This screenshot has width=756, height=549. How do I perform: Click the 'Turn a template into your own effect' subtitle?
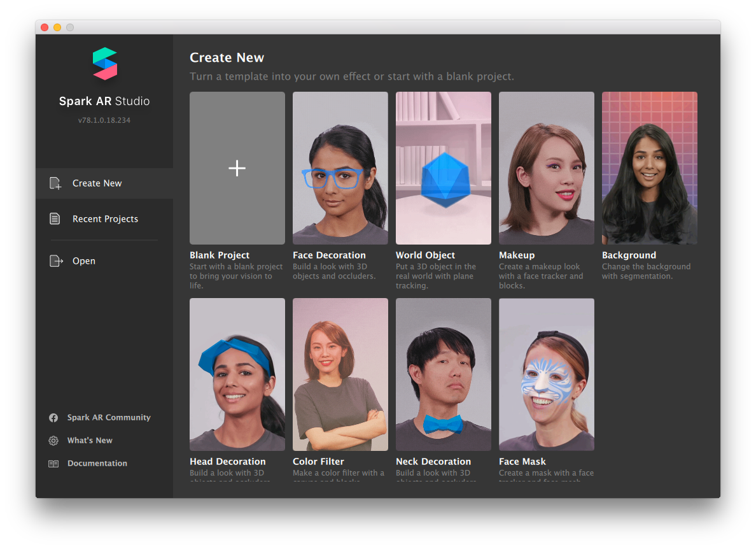352,76
